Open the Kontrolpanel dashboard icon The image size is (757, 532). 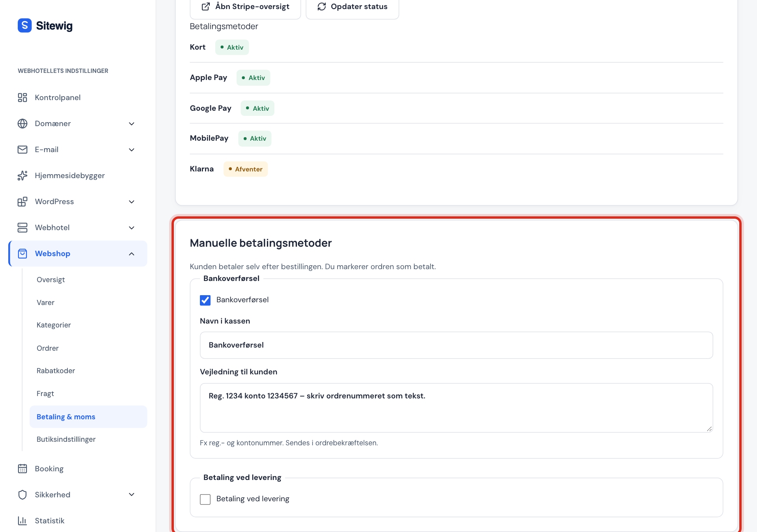(x=22, y=97)
